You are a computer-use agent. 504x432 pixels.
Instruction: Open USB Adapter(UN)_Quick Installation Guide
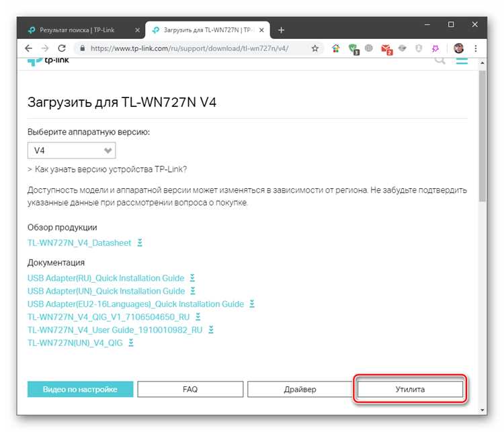pyautogui.click(x=106, y=291)
